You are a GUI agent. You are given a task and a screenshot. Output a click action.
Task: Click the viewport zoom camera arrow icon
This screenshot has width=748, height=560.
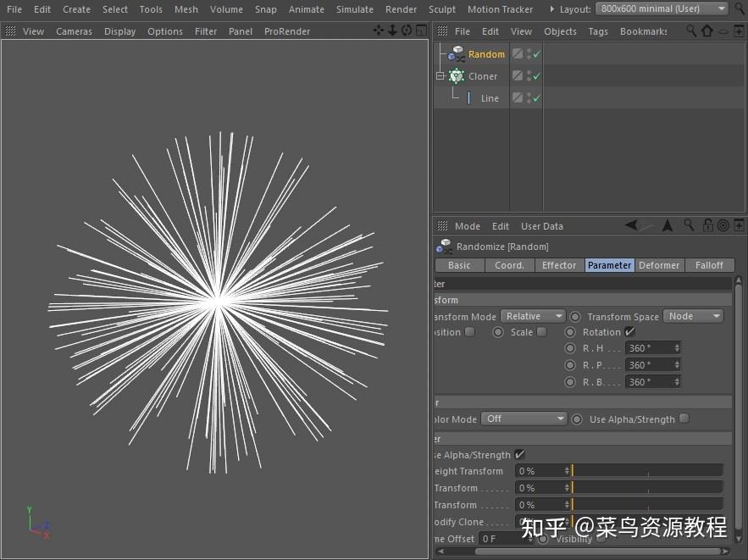coord(392,31)
